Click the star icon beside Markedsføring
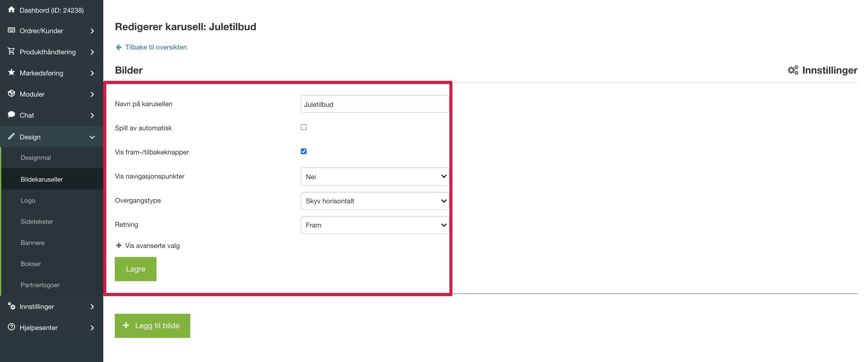Image resolution: width=868 pixels, height=362 pixels. [11, 72]
